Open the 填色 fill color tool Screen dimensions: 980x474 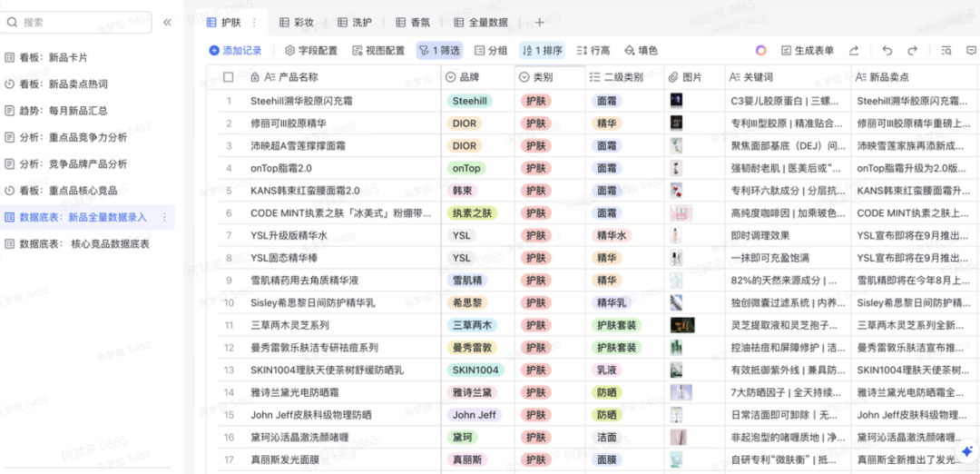(x=642, y=51)
